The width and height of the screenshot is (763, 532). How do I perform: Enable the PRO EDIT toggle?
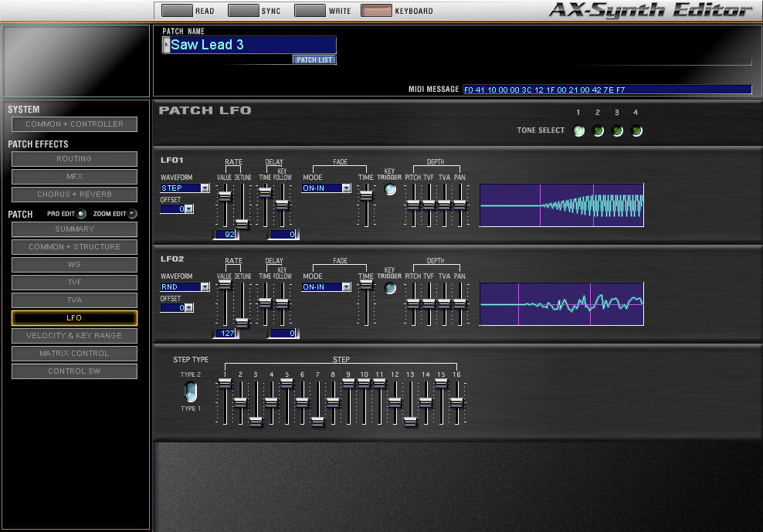[82, 214]
